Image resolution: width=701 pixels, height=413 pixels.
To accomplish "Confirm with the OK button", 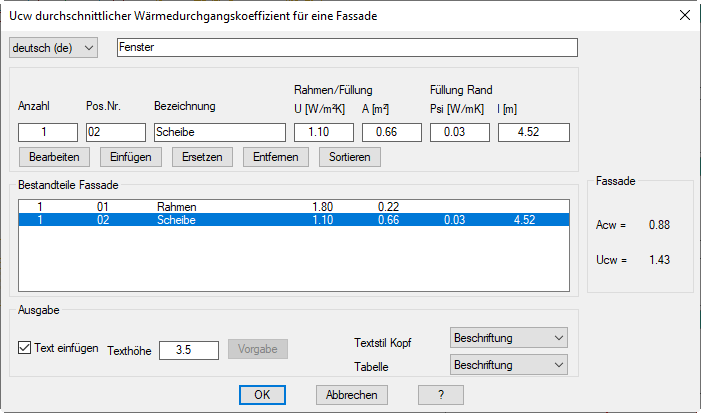I will (262, 394).
